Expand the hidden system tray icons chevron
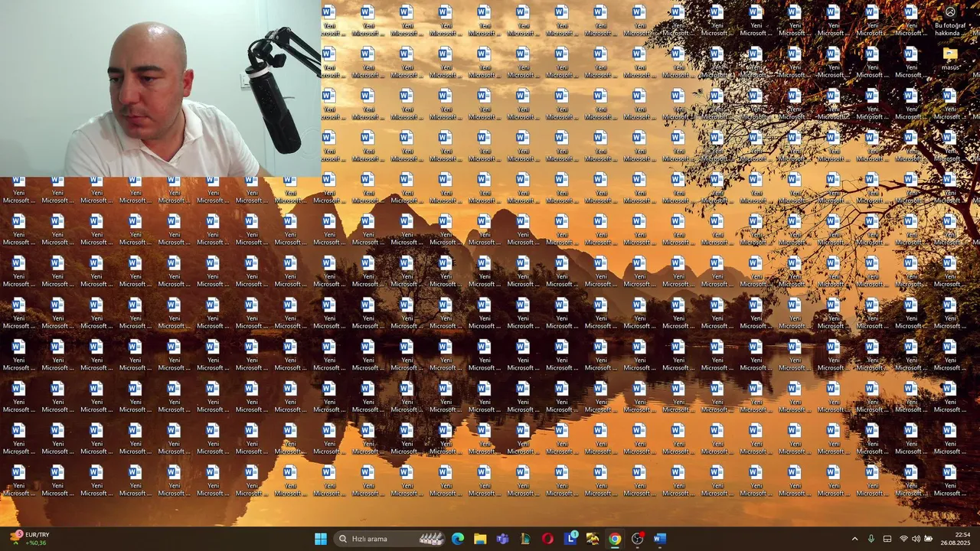Screen dimensions: 980x551 854,539
